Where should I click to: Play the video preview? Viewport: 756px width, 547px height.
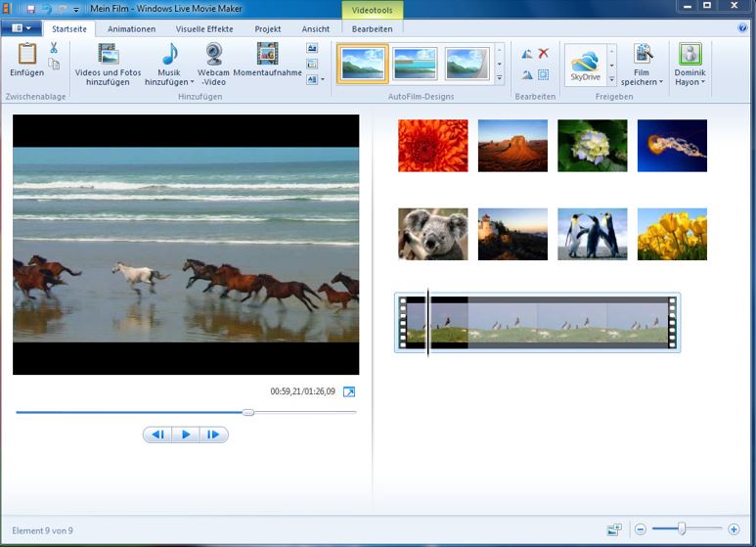(x=186, y=434)
